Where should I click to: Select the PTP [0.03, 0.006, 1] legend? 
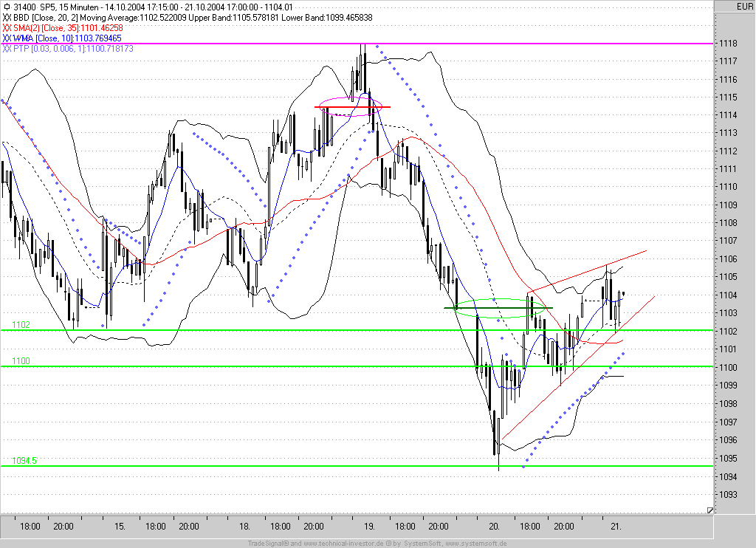68,48
